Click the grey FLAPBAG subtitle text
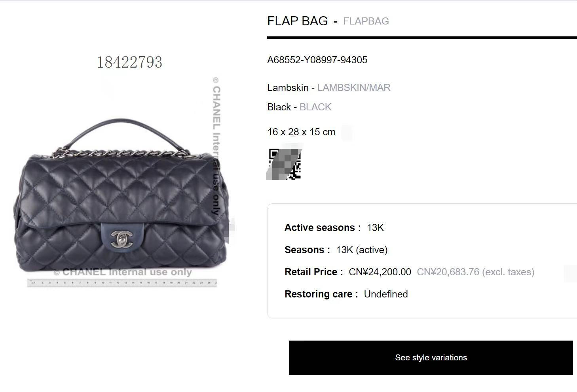Image resolution: width=577 pixels, height=392 pixels. [366, 21]
